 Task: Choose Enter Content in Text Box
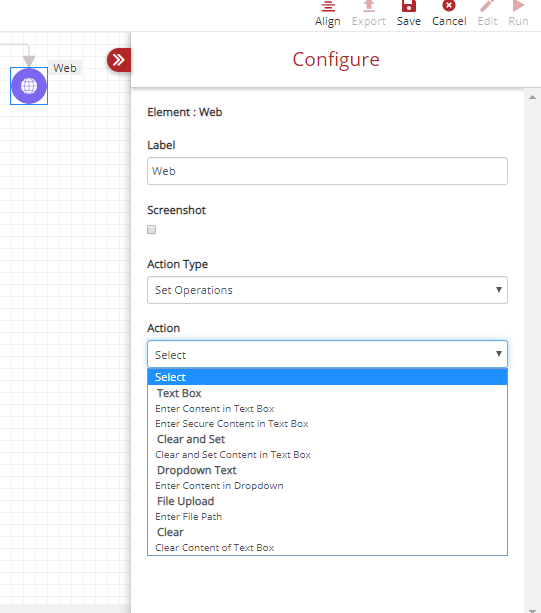click(215, 409)
